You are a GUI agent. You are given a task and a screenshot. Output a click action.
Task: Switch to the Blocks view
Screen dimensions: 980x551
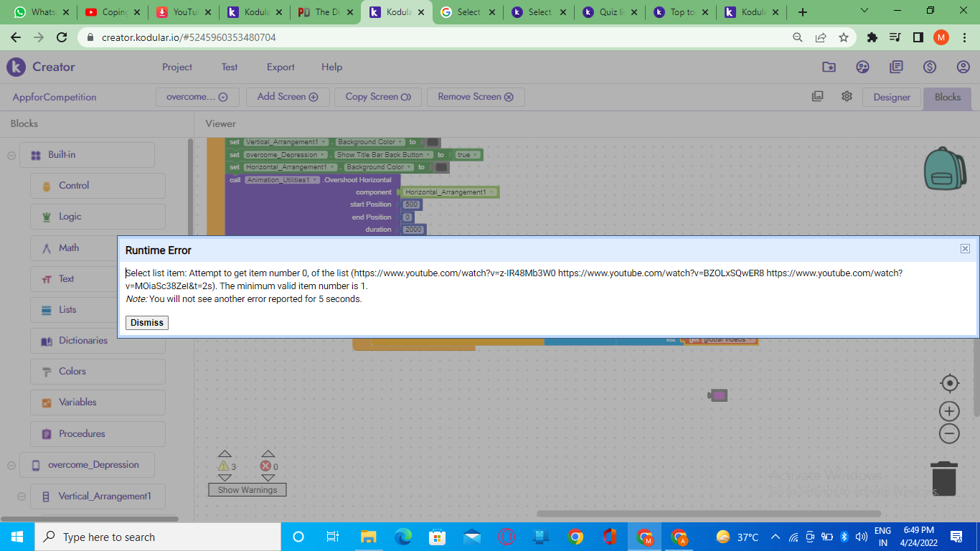point(948,98)
